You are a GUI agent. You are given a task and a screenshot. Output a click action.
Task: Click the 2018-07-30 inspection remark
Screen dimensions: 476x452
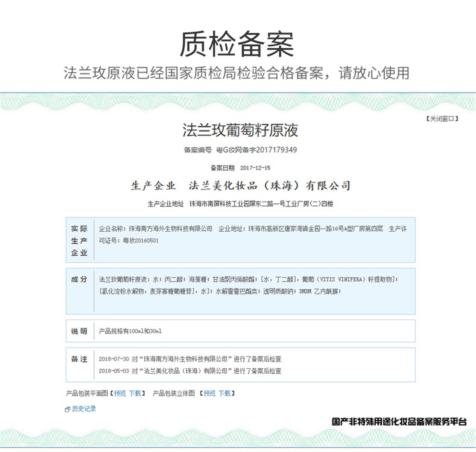click(x=190, y=359)
